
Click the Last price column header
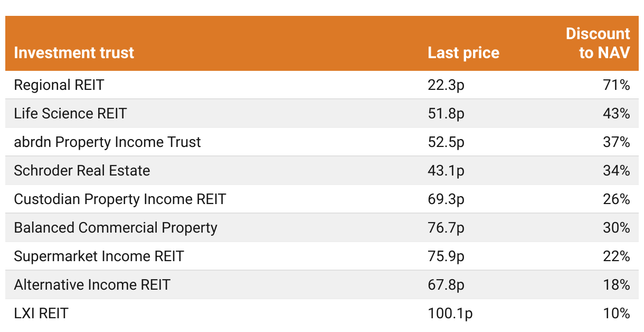coord(463,53)
